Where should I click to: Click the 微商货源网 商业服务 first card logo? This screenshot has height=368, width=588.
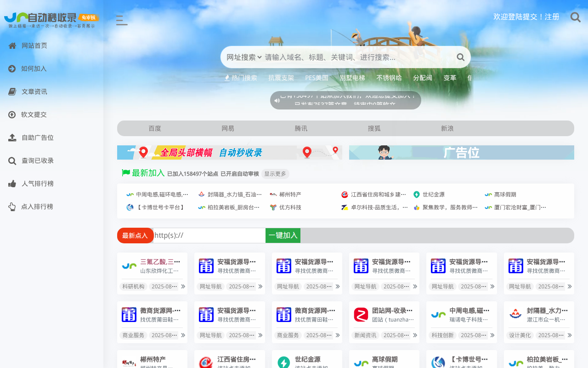point(129,315)
